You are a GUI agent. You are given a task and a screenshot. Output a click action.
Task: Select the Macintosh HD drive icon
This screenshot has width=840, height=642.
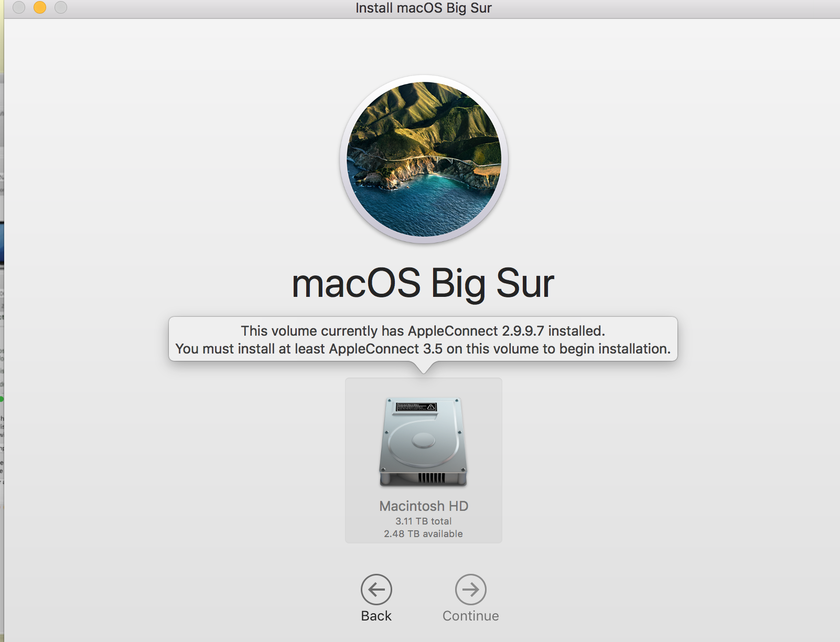[424, 442]
